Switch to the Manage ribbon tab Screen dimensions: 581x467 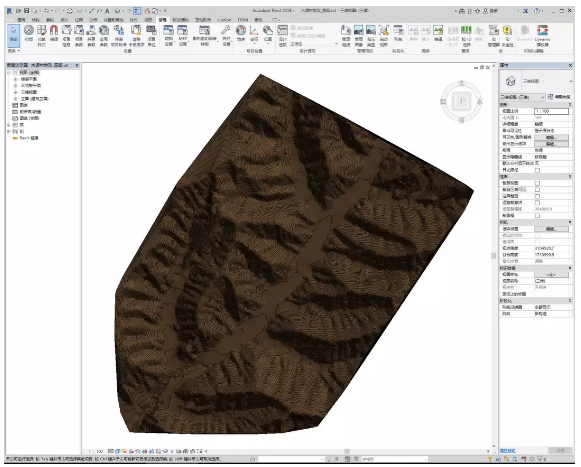coord(162,20)
